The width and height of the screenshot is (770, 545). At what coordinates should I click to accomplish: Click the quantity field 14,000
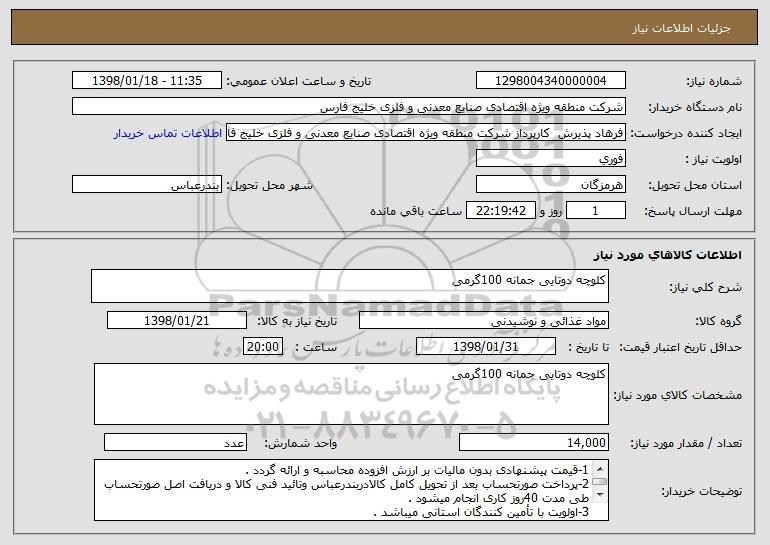point(534,443)
